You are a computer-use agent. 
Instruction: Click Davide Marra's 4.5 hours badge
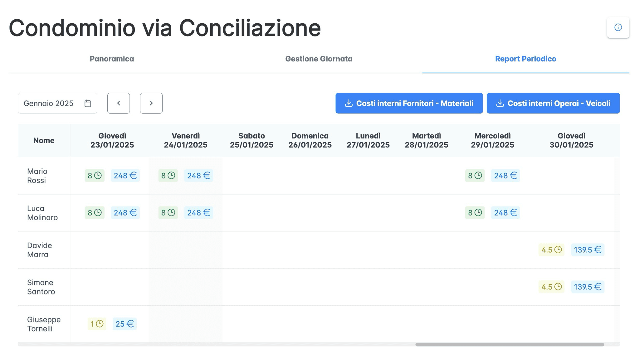551,250
